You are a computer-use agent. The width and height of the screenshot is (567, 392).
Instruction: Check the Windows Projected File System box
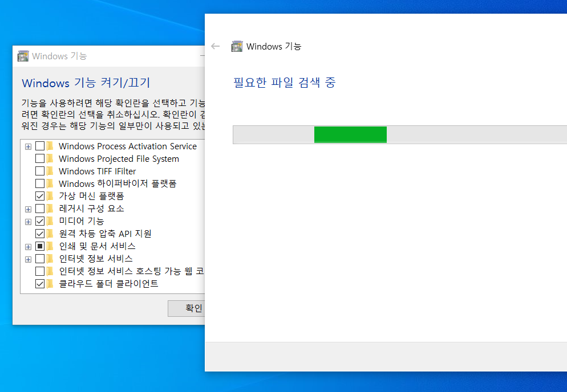coord(40,158)
